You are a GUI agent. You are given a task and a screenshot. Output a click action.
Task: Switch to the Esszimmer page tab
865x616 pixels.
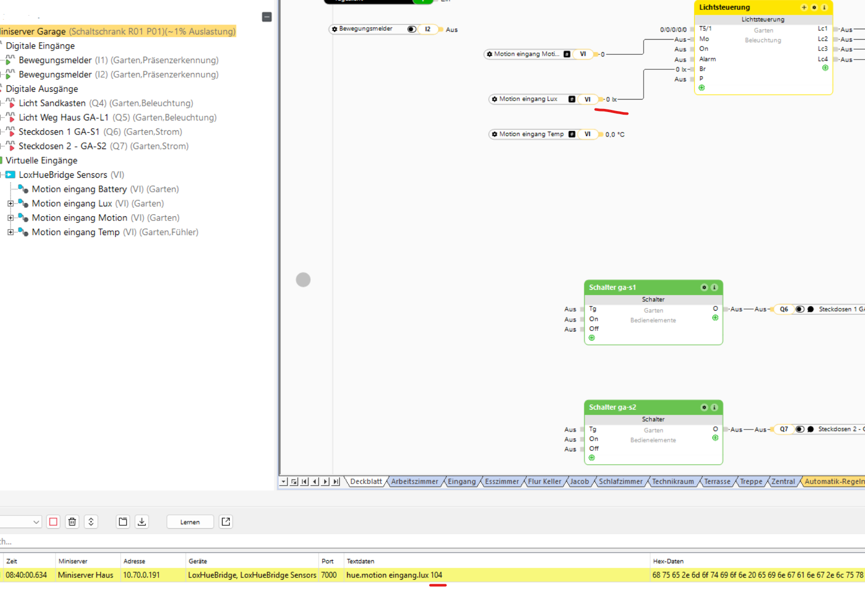click(x=502, y=482)
